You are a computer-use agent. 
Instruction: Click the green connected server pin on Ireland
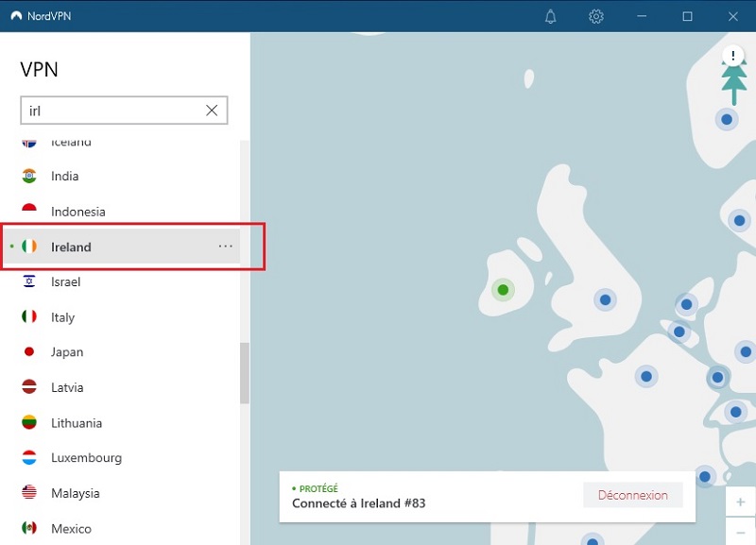503,289
